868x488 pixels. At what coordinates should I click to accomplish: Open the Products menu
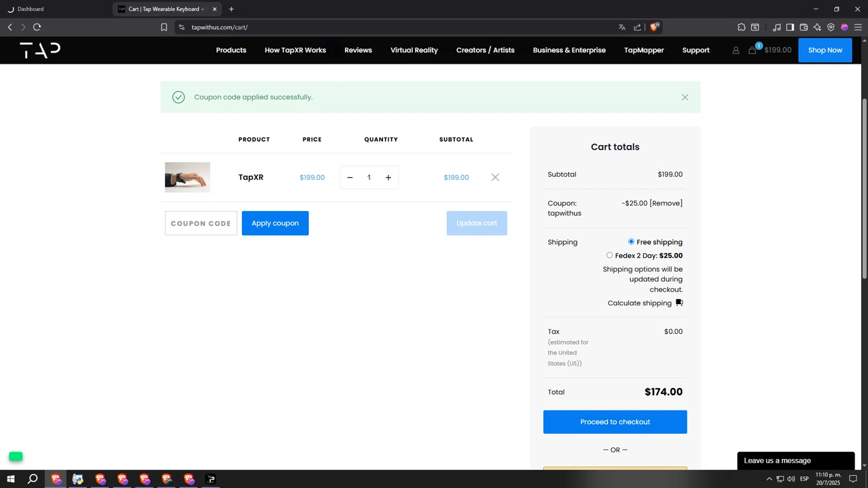(231, 50)
